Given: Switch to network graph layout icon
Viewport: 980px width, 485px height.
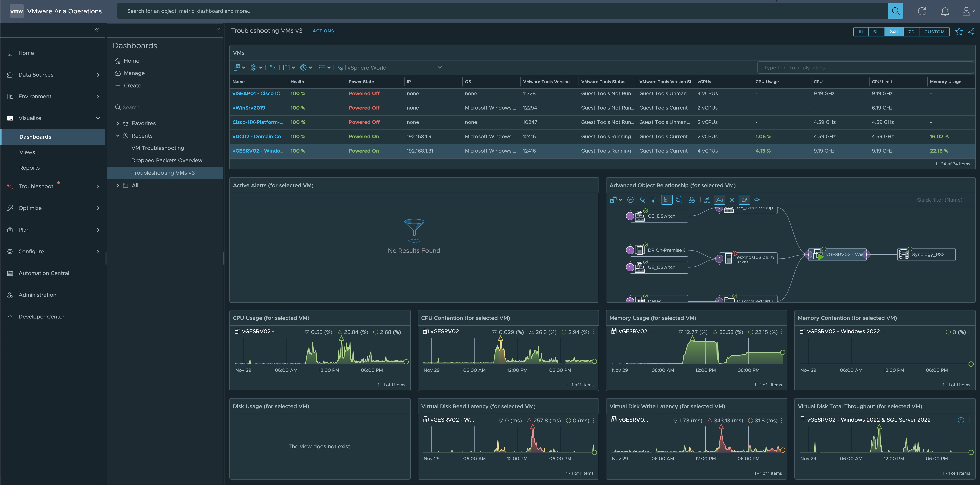Looking at the screenshot, I should (679, 199).
